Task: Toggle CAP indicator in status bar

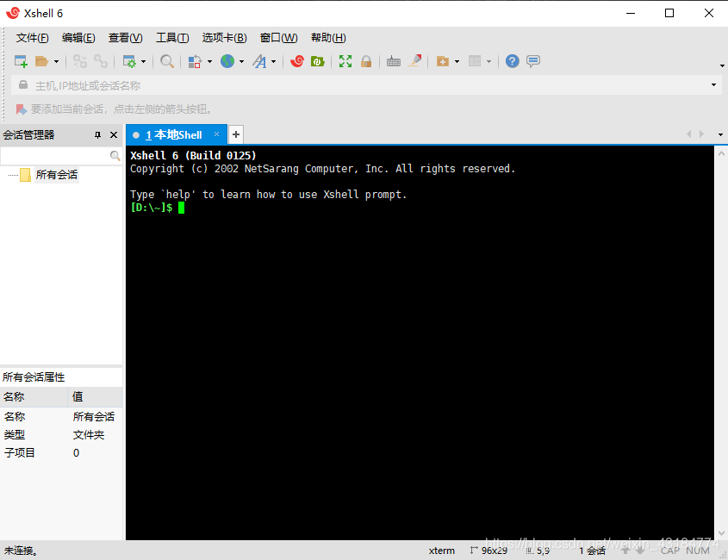Action: (x=670, y=551)
